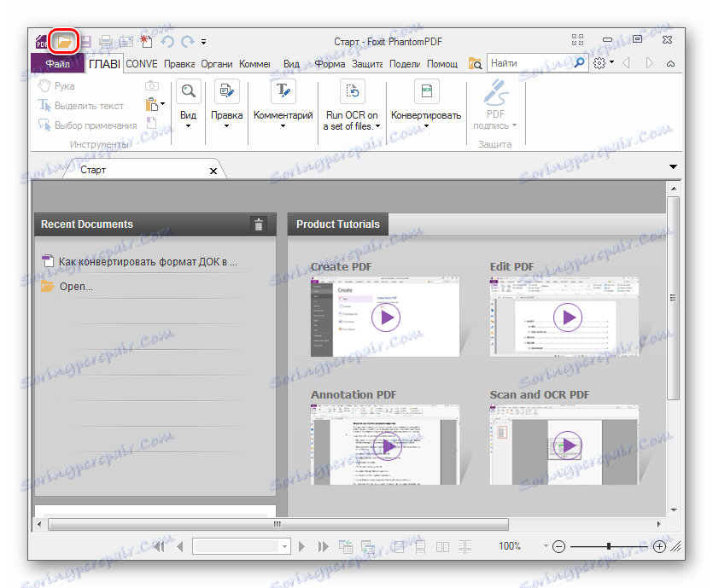Expand the Run OCR dropdown arrow
713x588 pixels.
pyautogui.click(x=377, y=126)
